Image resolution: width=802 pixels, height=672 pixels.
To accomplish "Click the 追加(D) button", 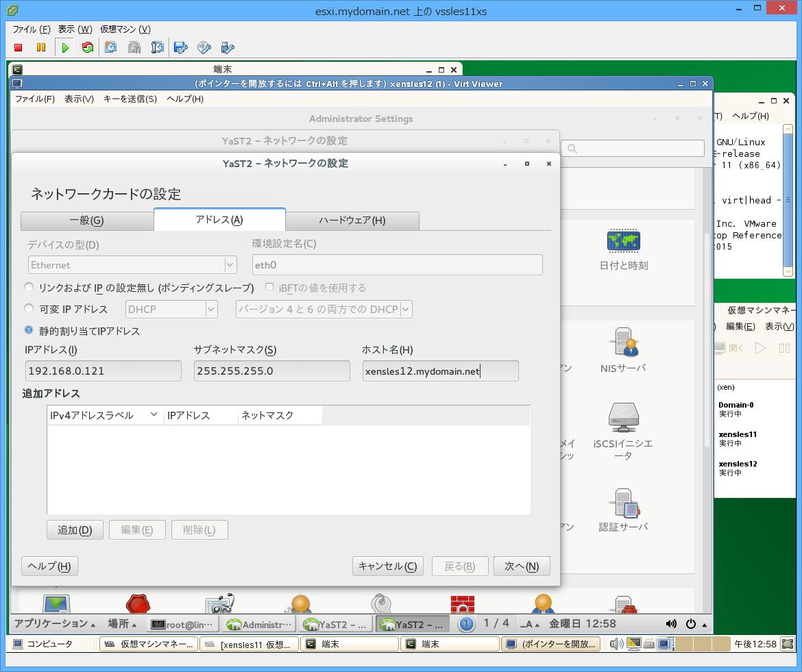I will click(x=75, y=530).
